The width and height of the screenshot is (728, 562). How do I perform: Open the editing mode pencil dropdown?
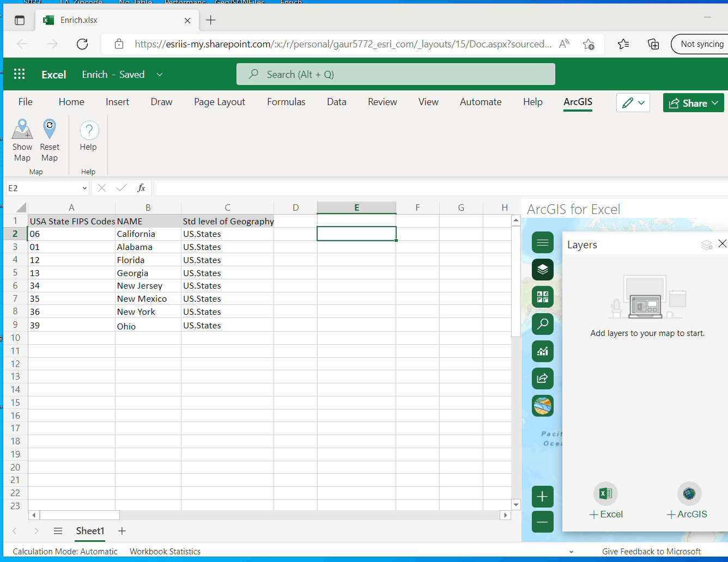[x=633, y=102]
